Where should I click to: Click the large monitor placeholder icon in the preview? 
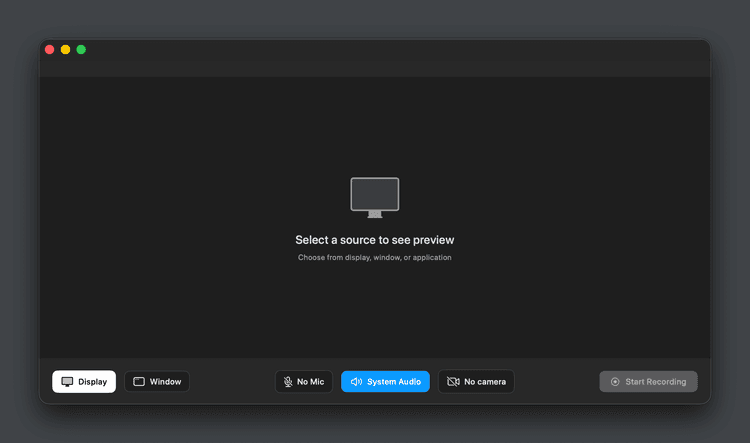pos(375,197)
